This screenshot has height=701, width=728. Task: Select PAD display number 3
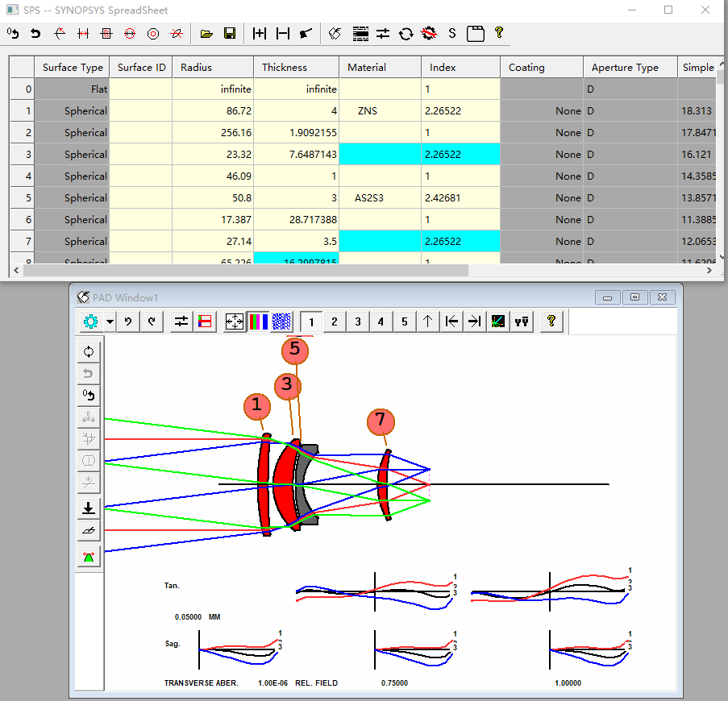pyautogui.click(x=358, y=321)
